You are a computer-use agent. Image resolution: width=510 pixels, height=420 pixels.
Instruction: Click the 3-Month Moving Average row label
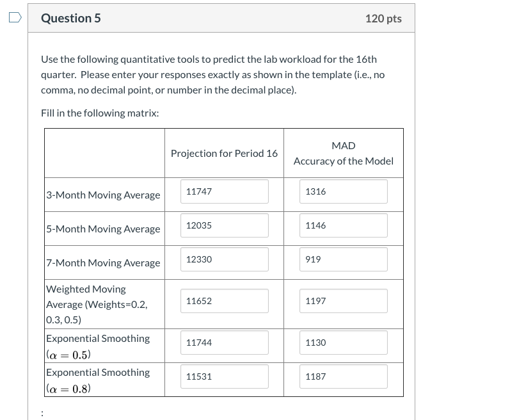(x=103, y=195)
